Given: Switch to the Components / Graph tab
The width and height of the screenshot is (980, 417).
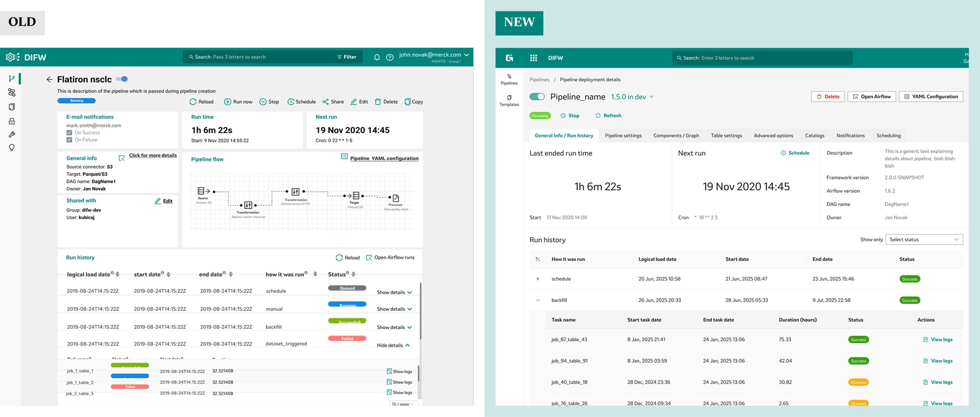Looking at the screenshot, I should pos(676,136).
